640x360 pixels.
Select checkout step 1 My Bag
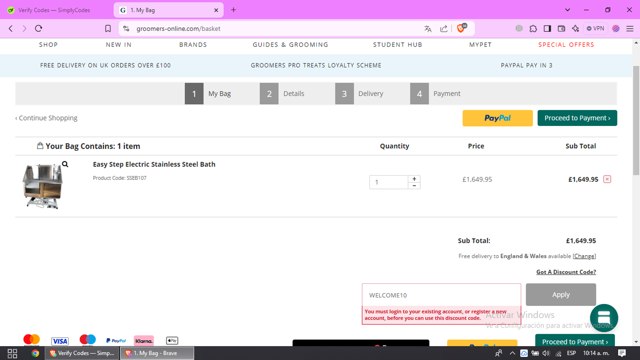(208, 93)
